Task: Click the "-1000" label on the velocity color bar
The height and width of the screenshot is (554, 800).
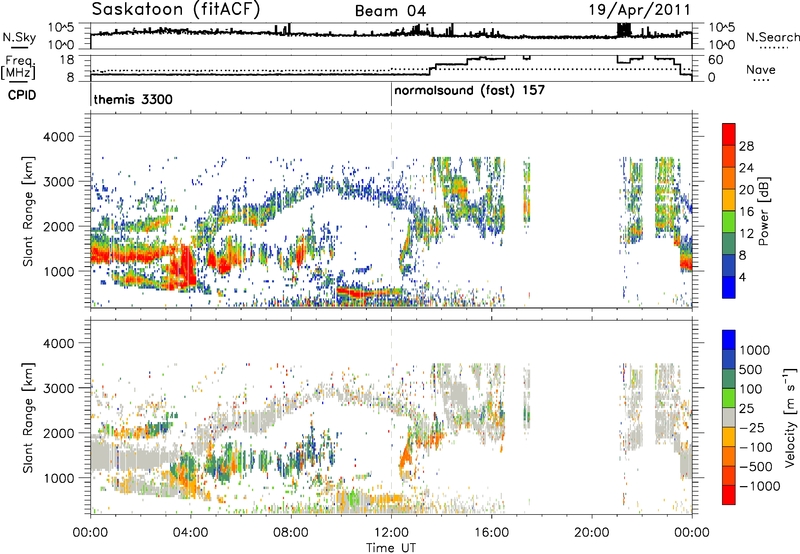Action: pyautogui.click(x=759, y=486)
